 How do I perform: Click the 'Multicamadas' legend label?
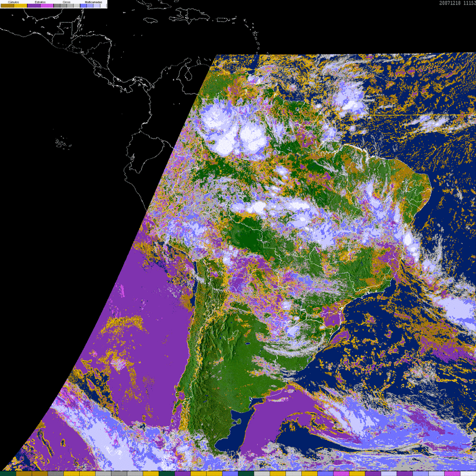[94, 2]
